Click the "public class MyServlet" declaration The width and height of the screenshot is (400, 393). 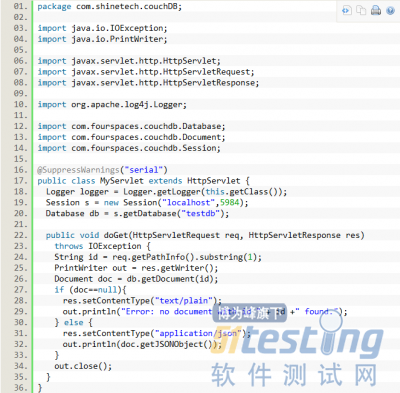pyautogui.click(x=143, y=181)
